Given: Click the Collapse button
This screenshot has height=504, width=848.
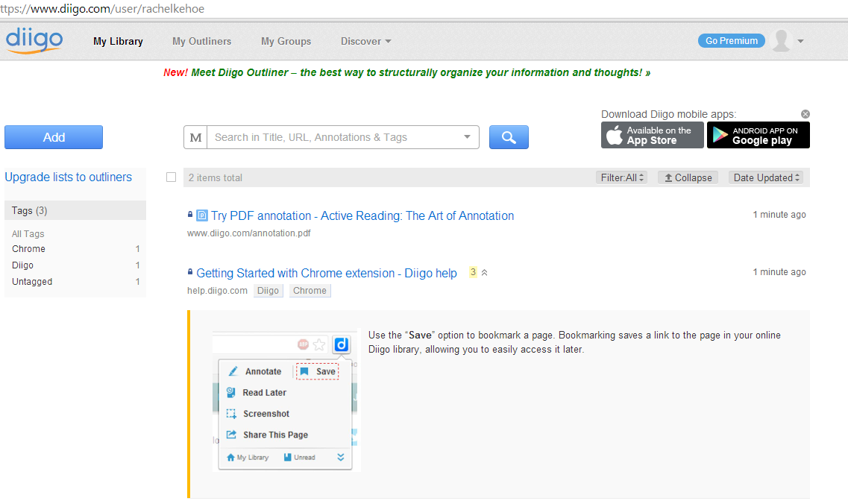Looking at the screenshot, I should pos(688,177).
